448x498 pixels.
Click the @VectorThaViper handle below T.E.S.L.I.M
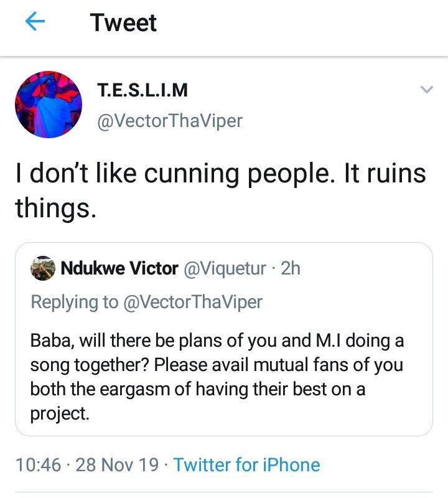[170, 120]
